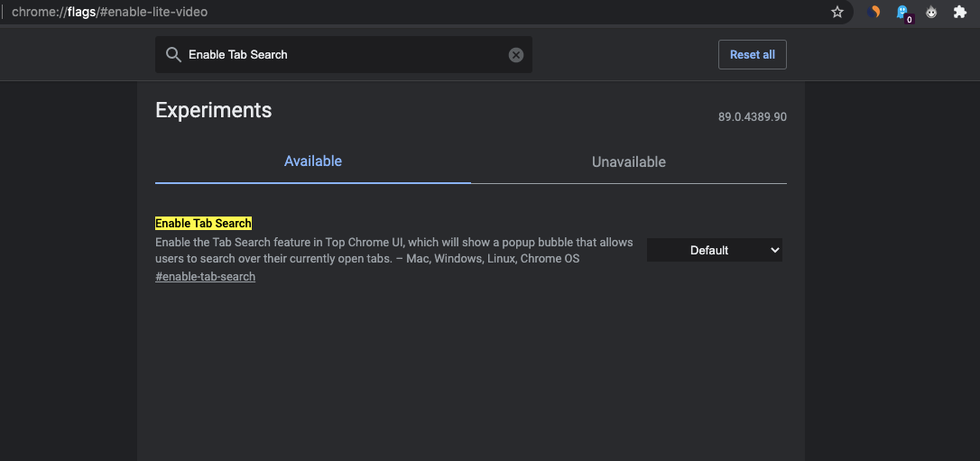This screenshot has height=461, width=980.
Task: Switch to the Available tab
Action: coord(313,161)
